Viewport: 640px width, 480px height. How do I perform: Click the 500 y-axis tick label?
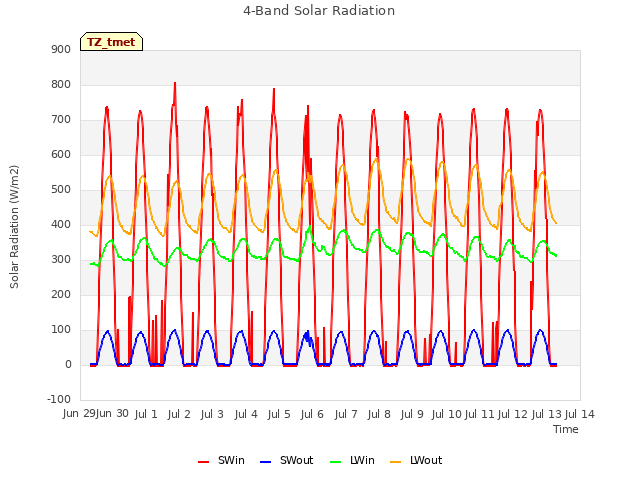[x=61, y=189]
